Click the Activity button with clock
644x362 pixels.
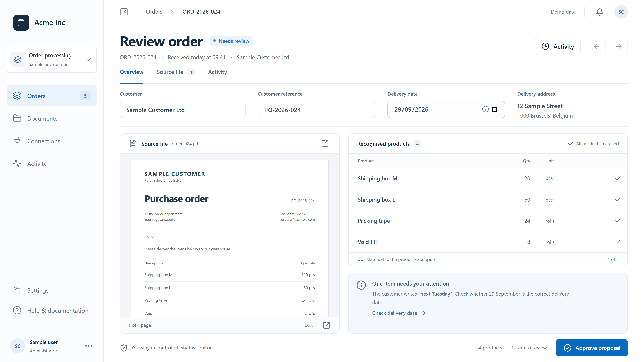point(557,46)
